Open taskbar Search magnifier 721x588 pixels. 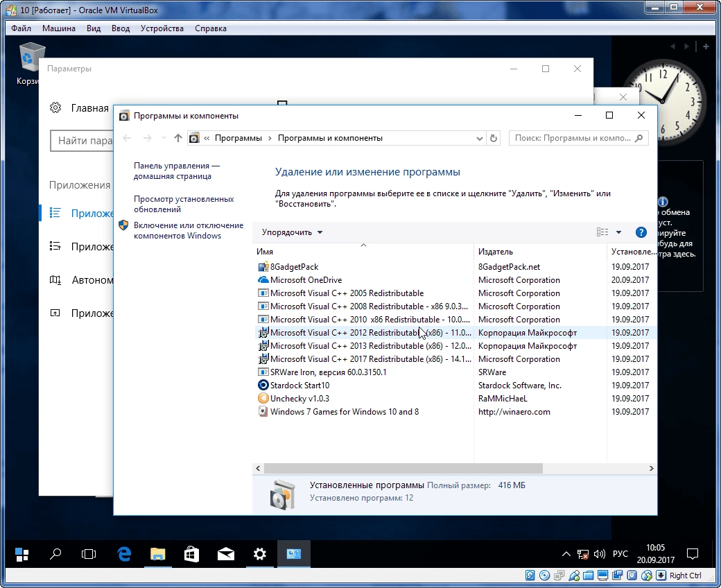(55, 555)
